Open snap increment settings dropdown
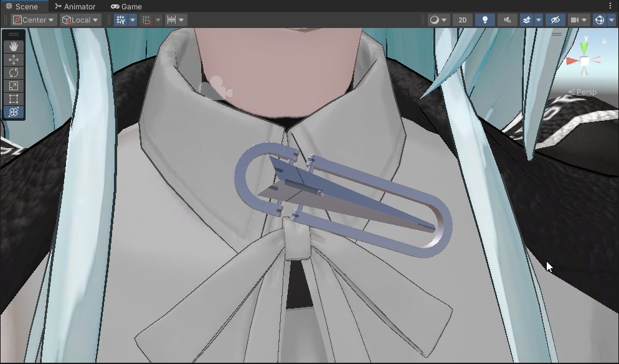The image size is (619, 364). (x=176, y=20)
